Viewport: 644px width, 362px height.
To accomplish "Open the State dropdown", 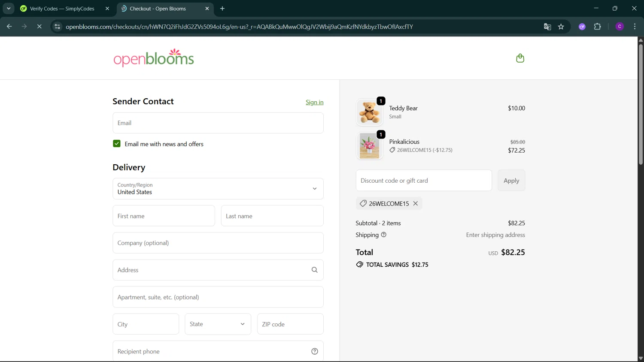I will (218, 324).
